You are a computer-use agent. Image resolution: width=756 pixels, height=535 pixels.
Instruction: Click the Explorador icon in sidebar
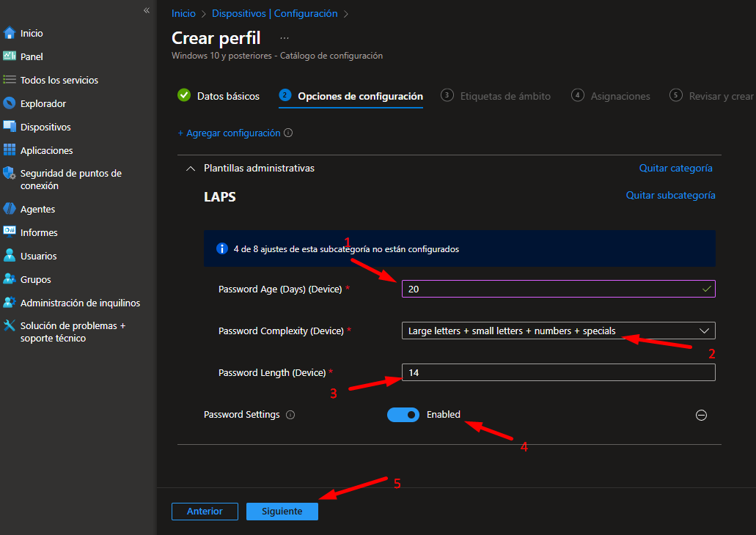click(10, 103)
